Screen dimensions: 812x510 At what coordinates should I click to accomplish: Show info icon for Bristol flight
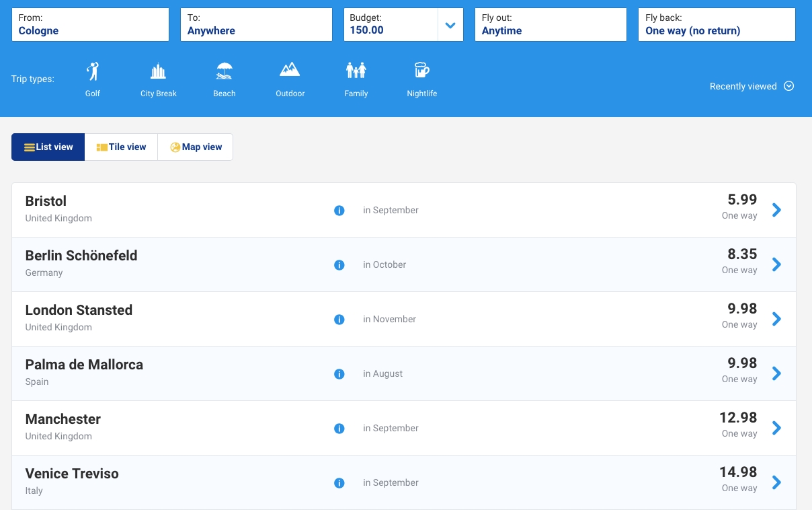339,211
